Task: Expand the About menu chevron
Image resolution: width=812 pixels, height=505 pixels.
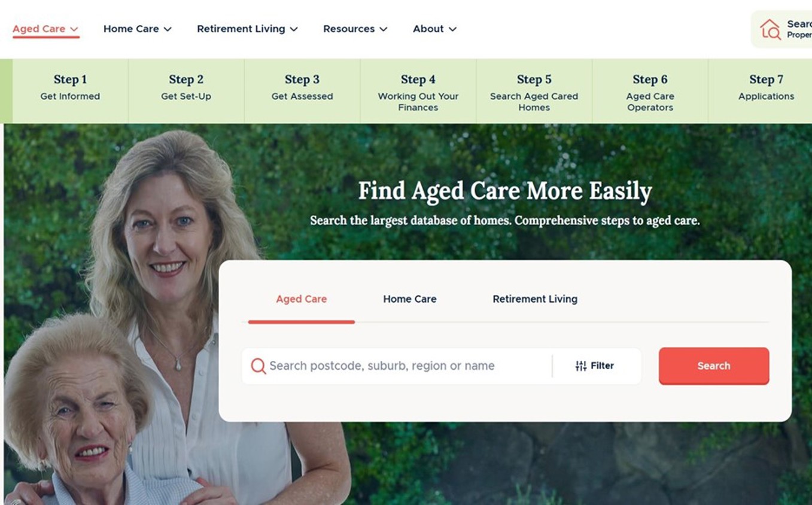Action: (x=452, y=29)
